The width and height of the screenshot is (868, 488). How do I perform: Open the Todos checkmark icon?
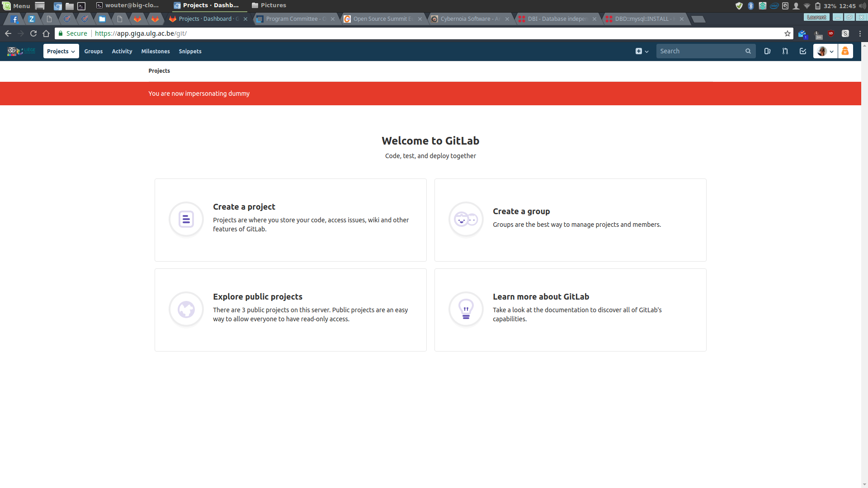point(803,51)
